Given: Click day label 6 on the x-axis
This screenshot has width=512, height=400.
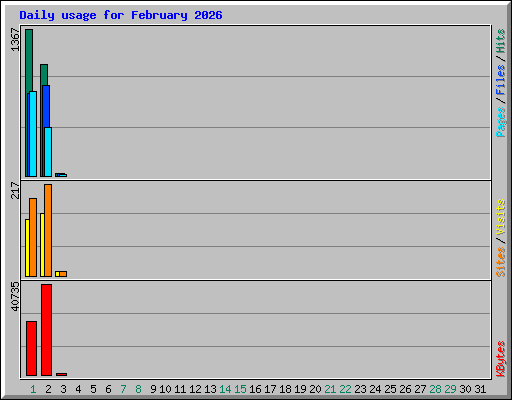Looking at the screenshot, I should [x=108, y=389].
